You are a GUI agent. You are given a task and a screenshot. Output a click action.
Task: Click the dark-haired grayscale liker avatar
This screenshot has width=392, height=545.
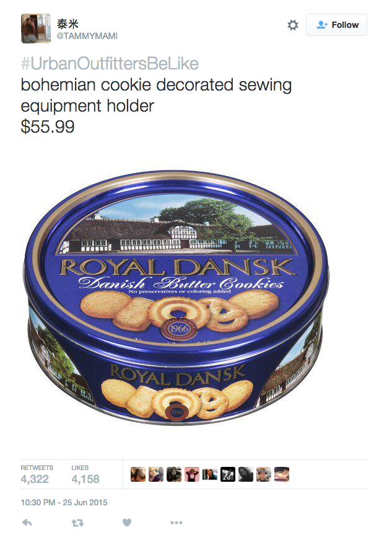click(246, 474)
